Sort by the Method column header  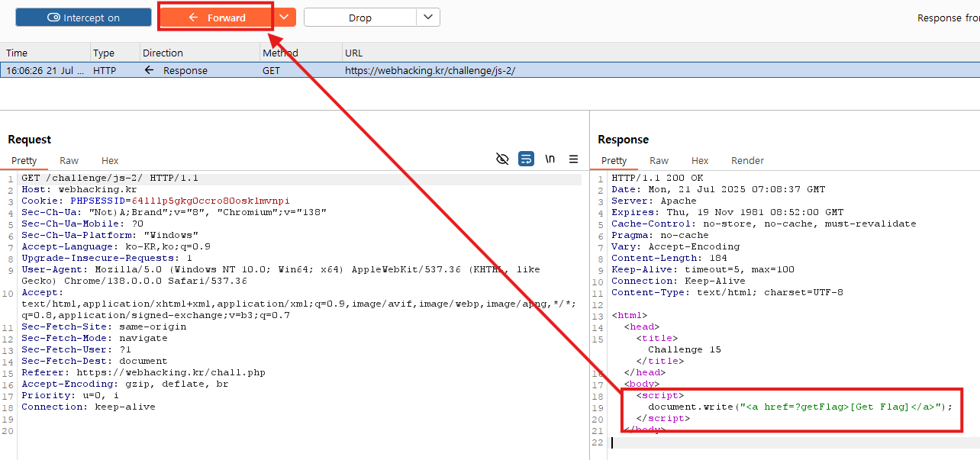pos(280,53)
